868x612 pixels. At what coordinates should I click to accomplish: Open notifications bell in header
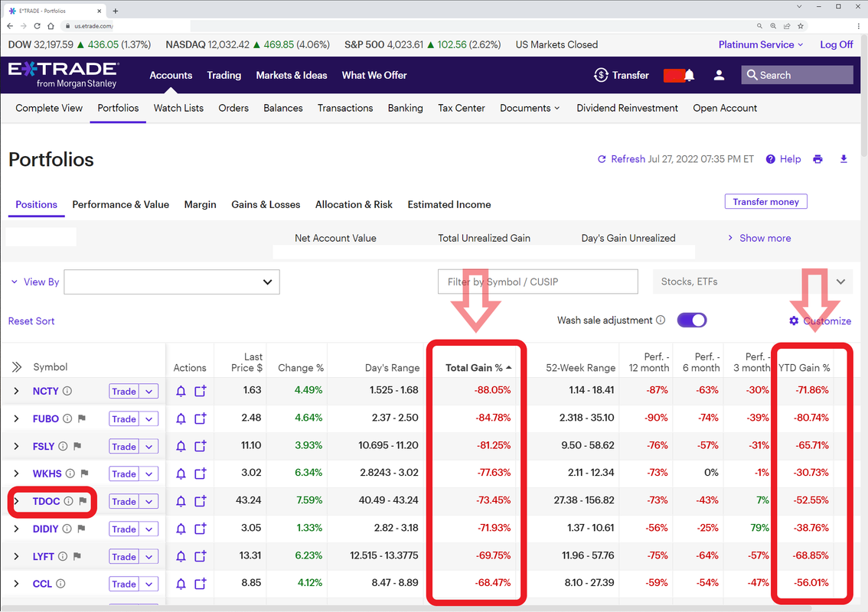(x=689, y=75)
